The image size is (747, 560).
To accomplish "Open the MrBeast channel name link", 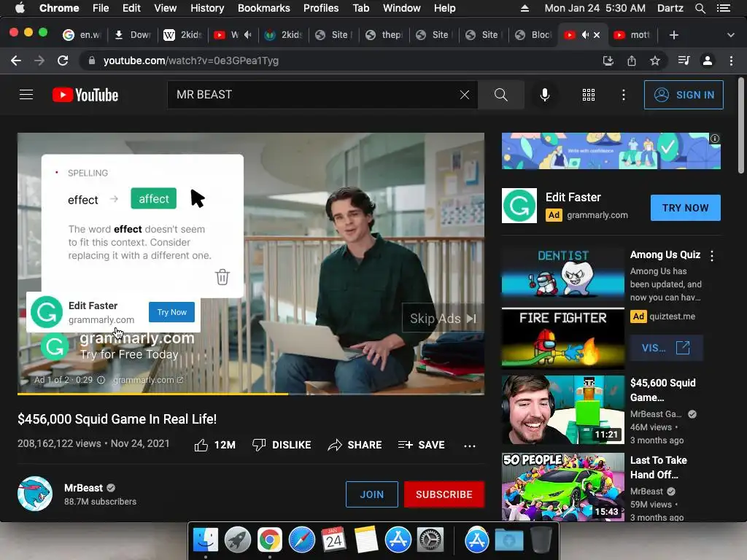I will (x=83, y=488).
